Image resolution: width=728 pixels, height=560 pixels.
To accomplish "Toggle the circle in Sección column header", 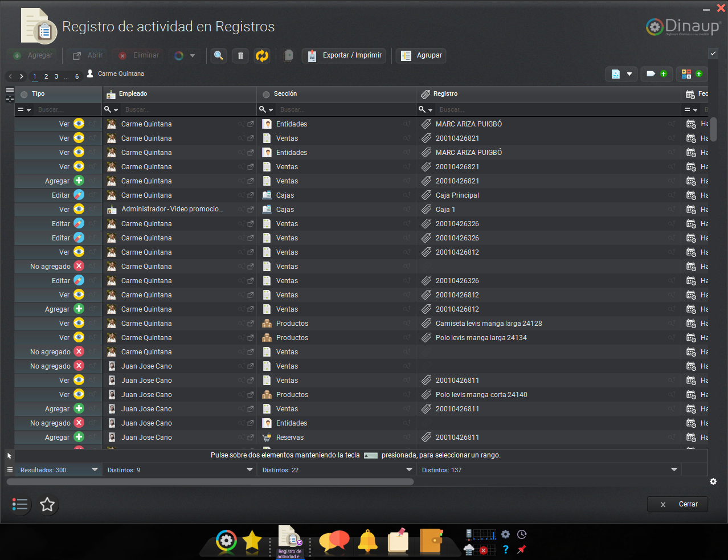I will point(266,95).
